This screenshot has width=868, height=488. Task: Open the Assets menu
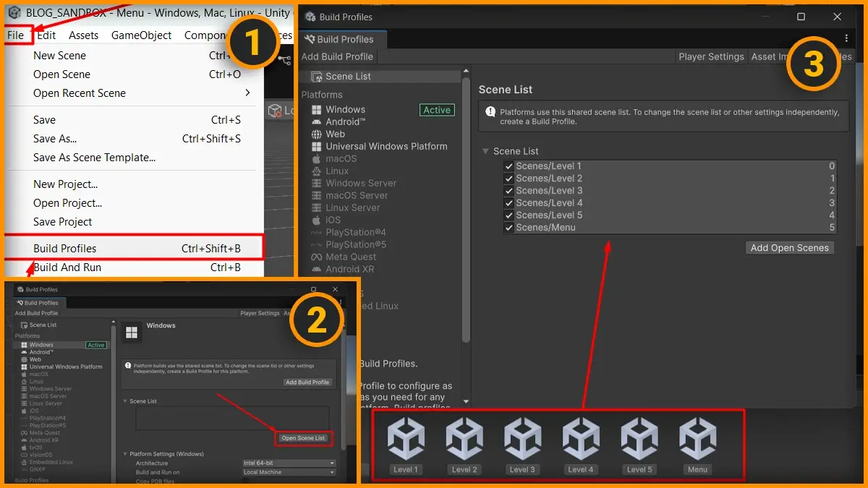(x=84, y=35)
